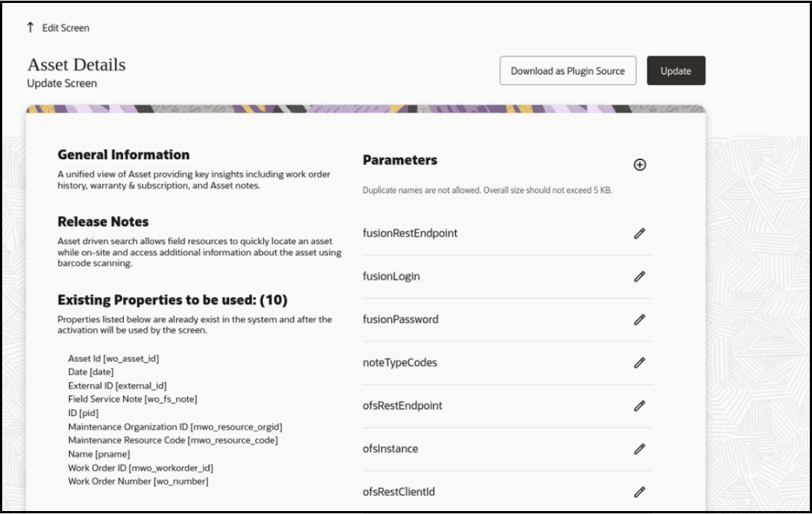The height and width of the screenshot is (514, 812).
Task: Edit the ofsInstance parameter
Action: tap(640, 448)
